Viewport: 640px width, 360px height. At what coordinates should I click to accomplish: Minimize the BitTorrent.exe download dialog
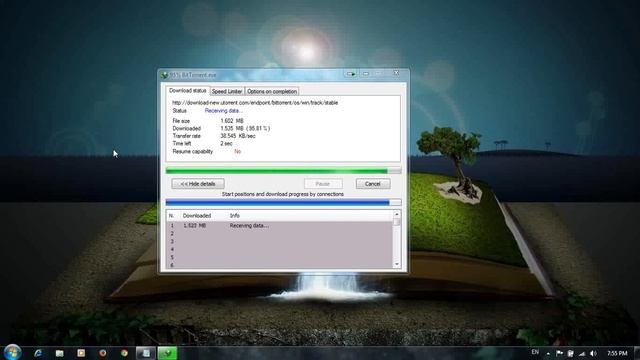tap(366, 74)
